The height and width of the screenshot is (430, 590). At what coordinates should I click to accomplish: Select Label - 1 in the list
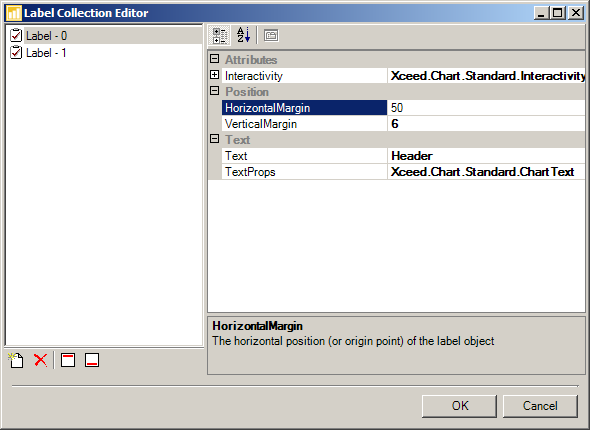(46, 53)
